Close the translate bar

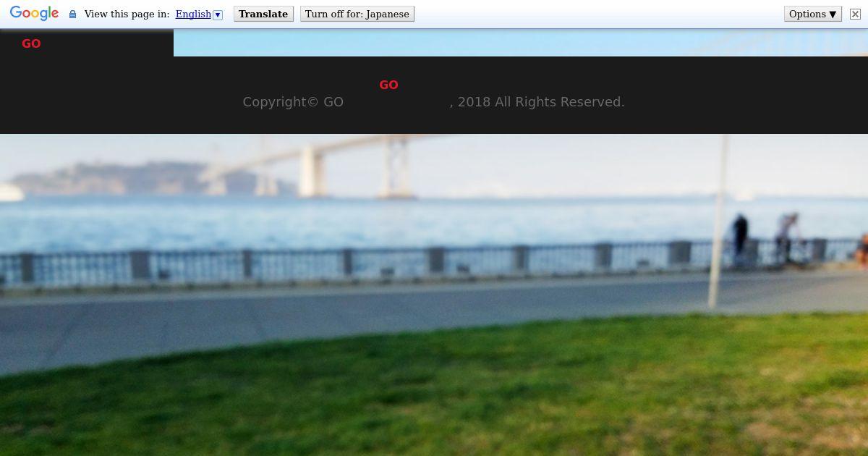point(855,14)
